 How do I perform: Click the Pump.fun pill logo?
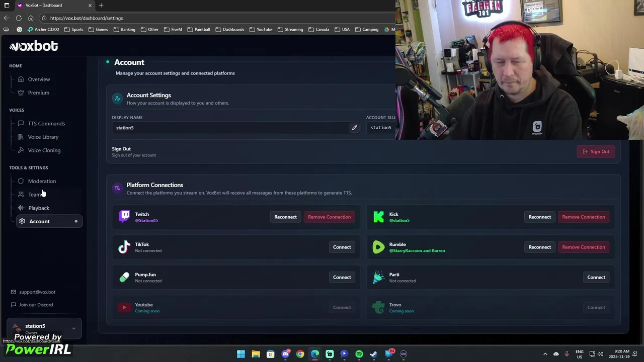click(124, 277)
